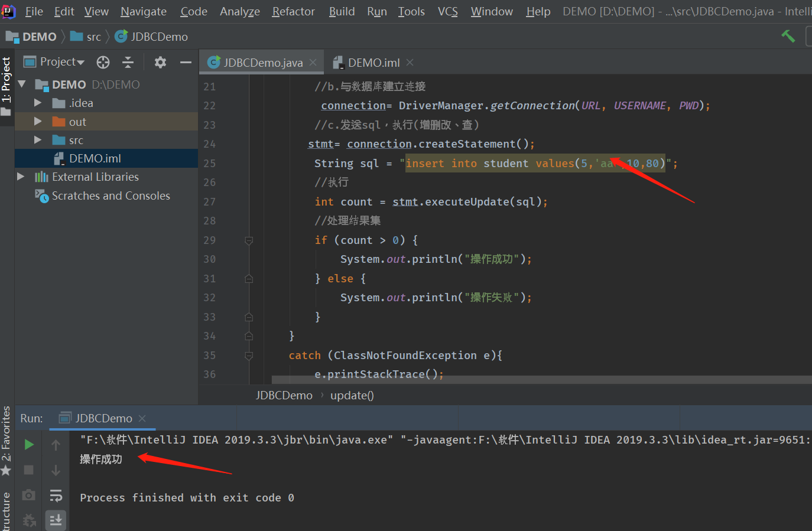
Task: Hide the Project panel with minus icon
Action: [x=186, y=62]
